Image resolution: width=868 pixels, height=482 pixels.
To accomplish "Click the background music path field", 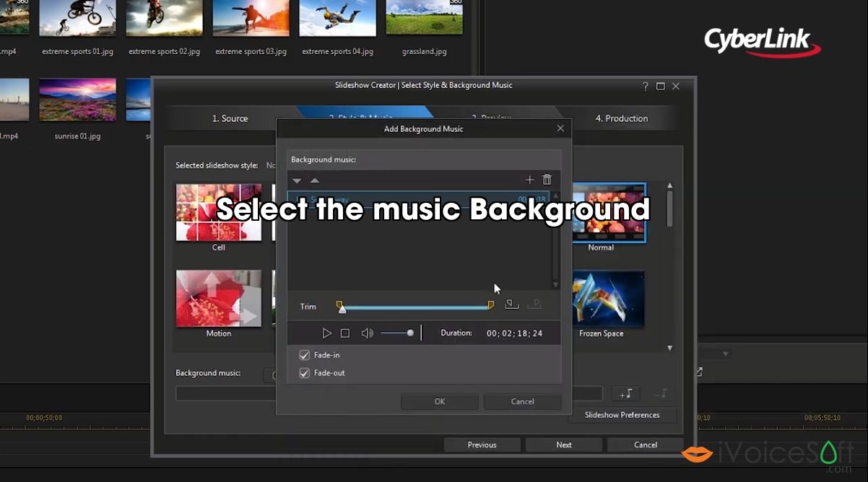I will [389, 393].
